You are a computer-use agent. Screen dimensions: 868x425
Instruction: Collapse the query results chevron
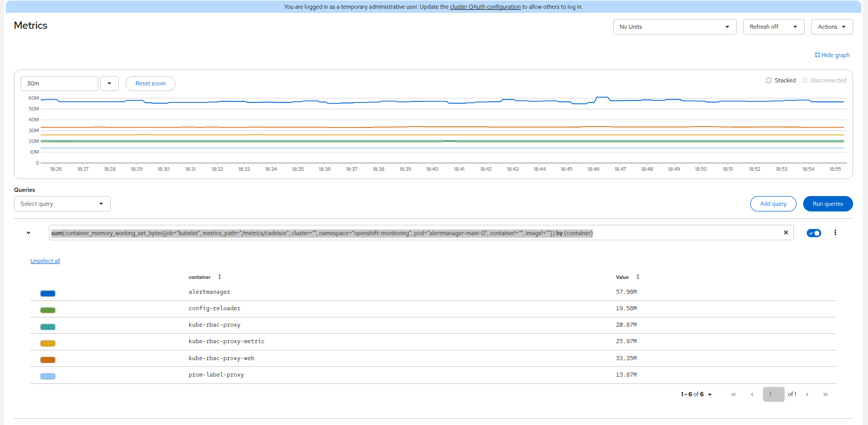(28, 233)
